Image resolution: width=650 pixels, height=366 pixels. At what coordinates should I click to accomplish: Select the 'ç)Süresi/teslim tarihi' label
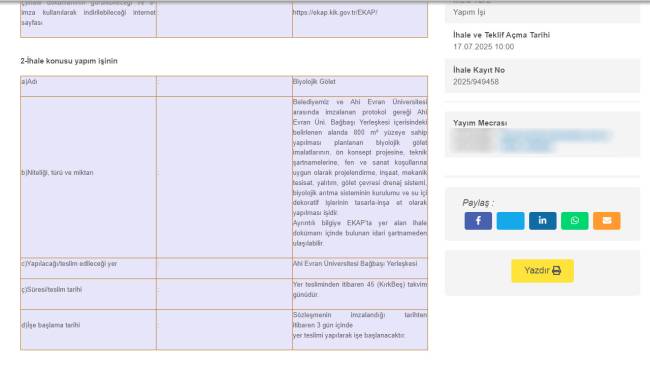(51, 289)
